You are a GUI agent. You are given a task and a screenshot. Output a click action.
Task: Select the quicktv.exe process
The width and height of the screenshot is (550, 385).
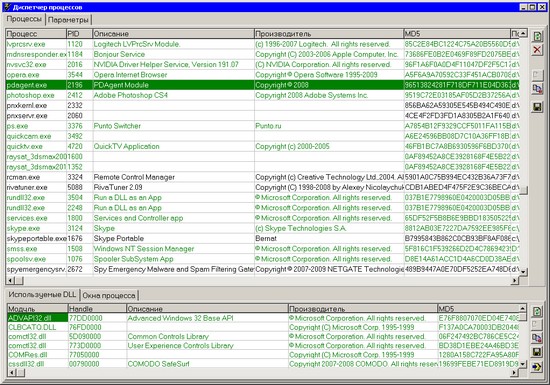[x=262, y=146]
